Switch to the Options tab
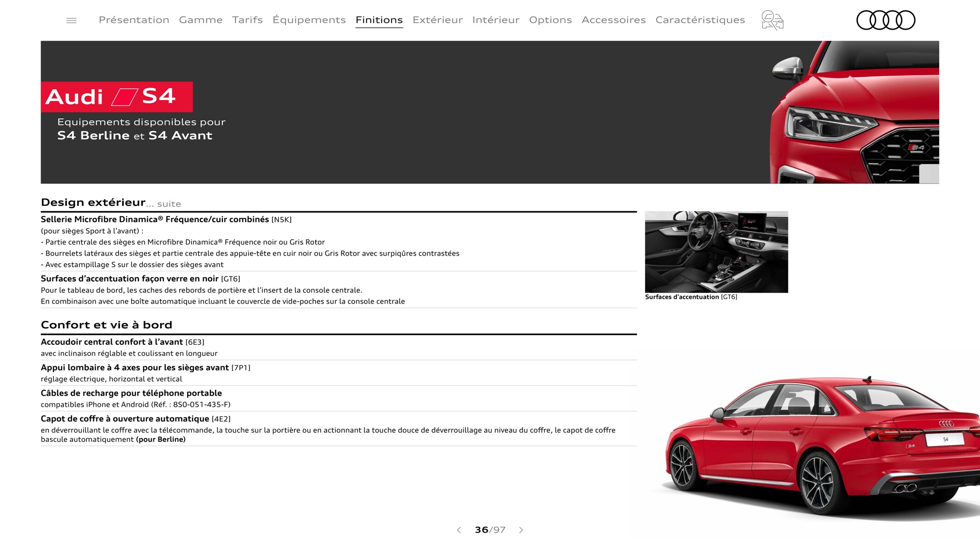The width and height of the screenshot is (980, 551). [550, 20]
